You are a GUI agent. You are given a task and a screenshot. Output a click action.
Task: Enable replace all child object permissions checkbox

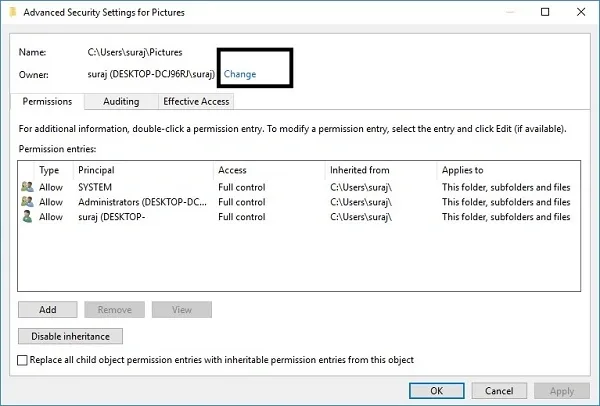[x=24, y=360]
